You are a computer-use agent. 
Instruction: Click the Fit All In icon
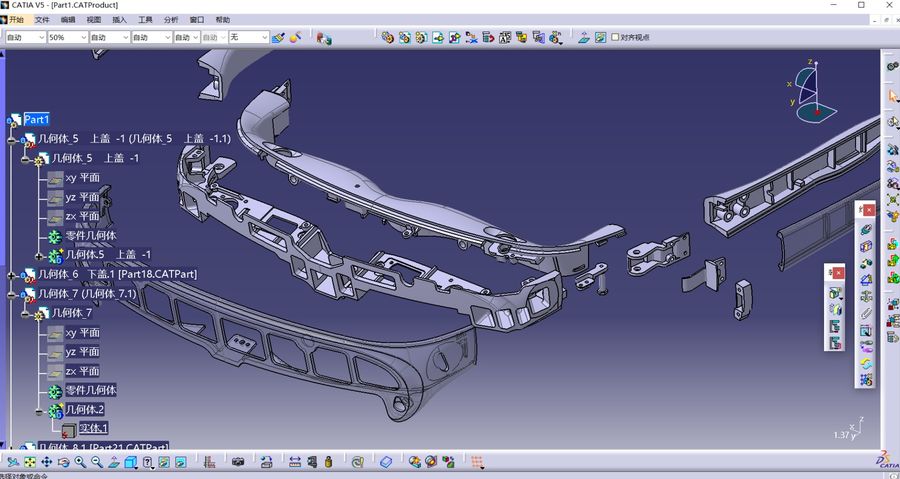pyautogui.click(x=30, y=462)
